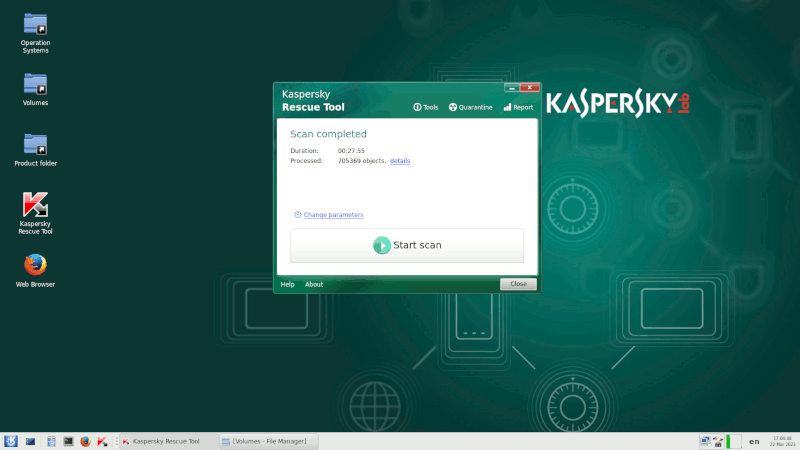Screen dimensions: 800x450
Task: Open the About menu item
Action: pos(314,284)
